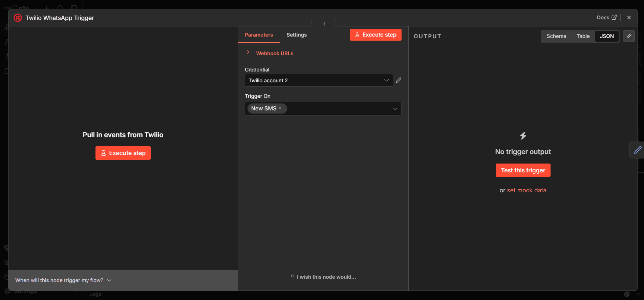
Task: Click Execute step in the parameters header
Action: click(375, 35)
